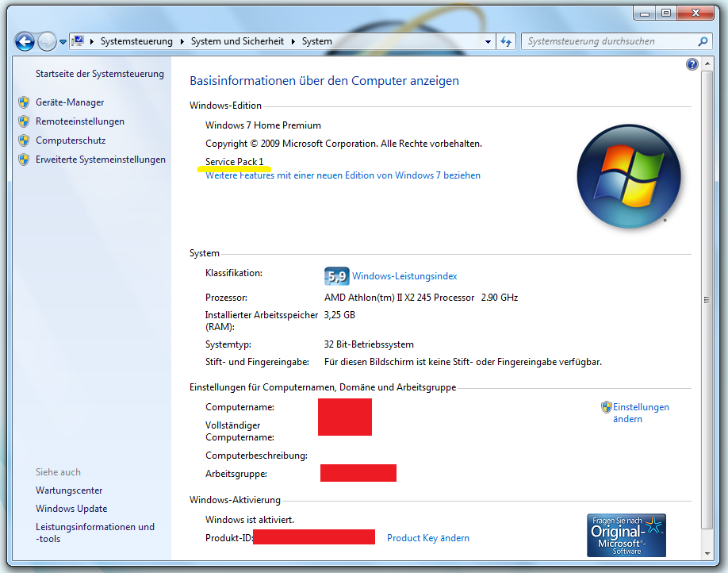The image size is (728, 573).
Task: Click the scrollbar down arrow
Action: coord(707,553)
